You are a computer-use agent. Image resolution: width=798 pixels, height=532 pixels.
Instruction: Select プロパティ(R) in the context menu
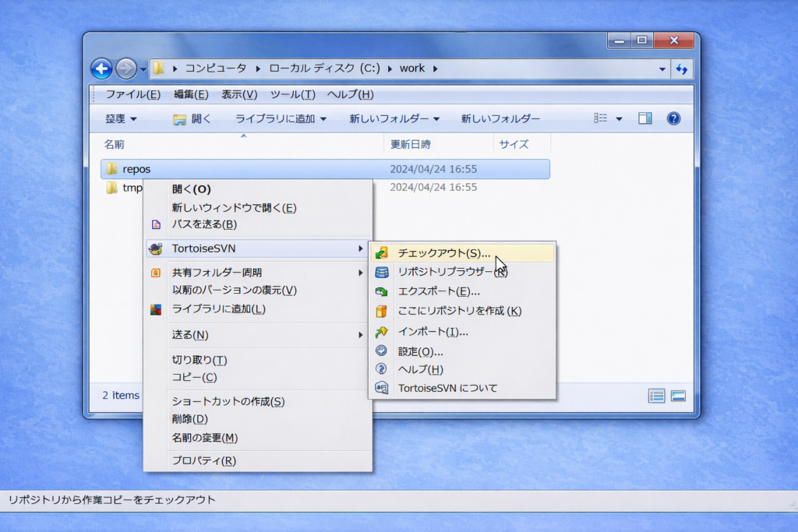(x=203, y=461)
